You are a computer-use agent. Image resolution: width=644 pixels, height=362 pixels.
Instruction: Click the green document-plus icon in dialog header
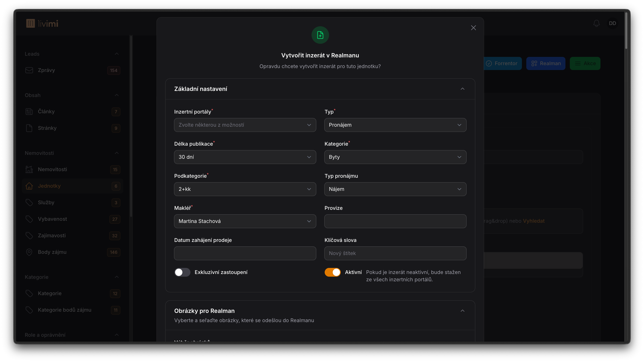coord(320,35)
